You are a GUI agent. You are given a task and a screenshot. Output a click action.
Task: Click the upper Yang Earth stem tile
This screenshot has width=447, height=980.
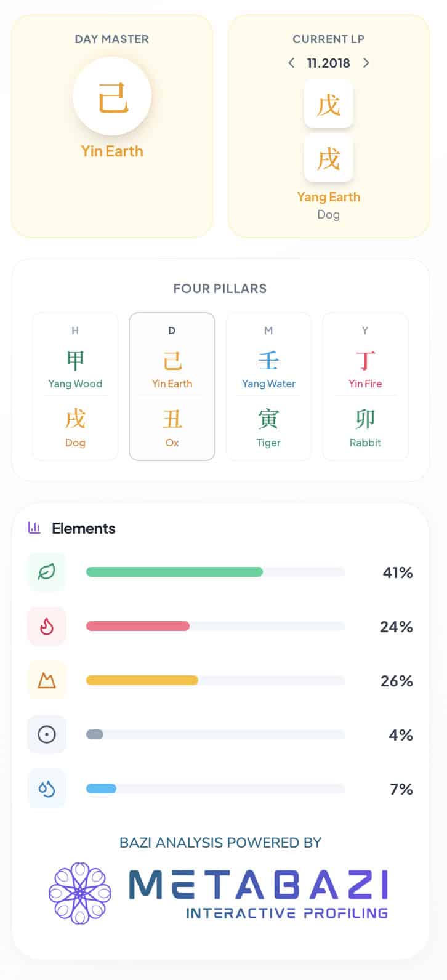328,104
